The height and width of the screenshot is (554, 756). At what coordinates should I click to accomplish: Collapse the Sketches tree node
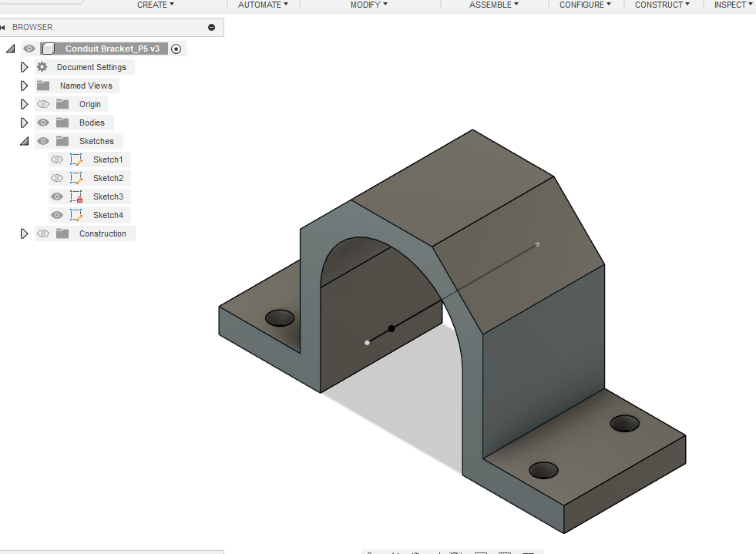[24, 140]
